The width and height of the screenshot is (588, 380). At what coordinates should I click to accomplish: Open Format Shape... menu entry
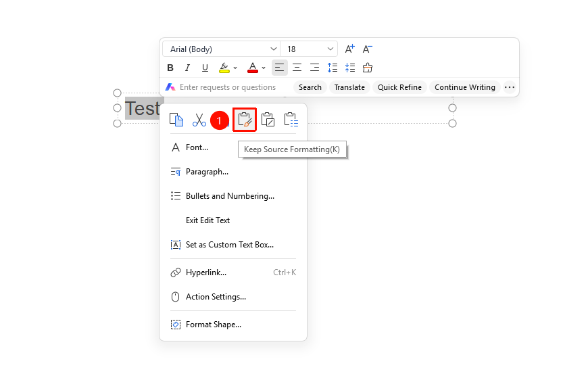tap(233, 325)
